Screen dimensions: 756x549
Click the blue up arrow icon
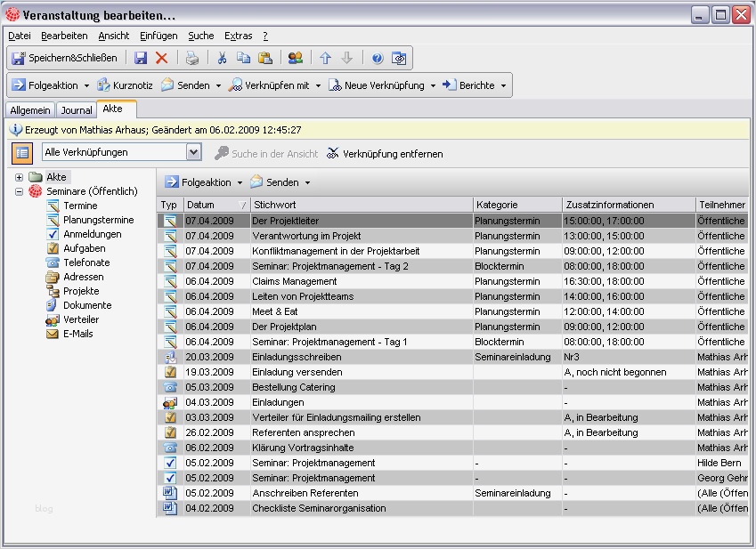[325, 58]
